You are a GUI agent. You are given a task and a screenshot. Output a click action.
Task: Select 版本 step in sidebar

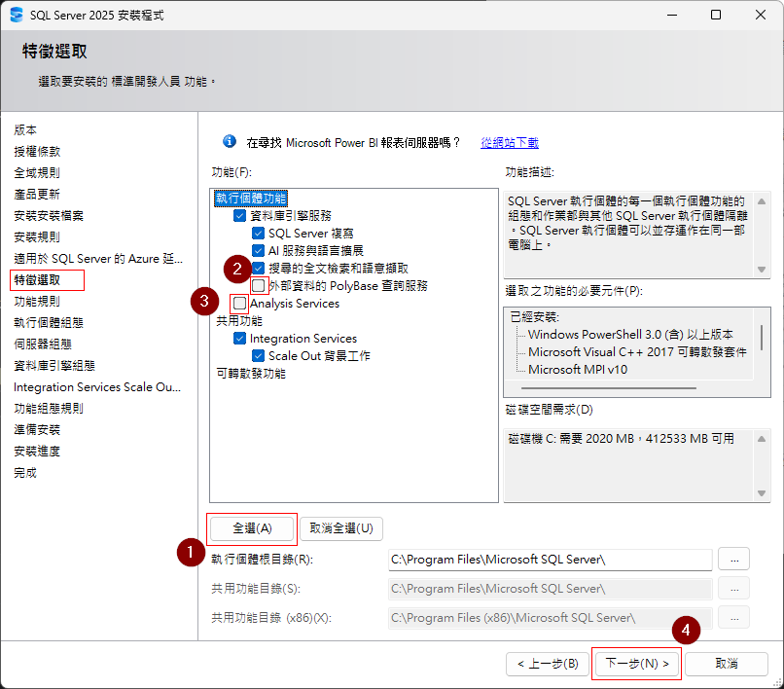pos(25,130)
